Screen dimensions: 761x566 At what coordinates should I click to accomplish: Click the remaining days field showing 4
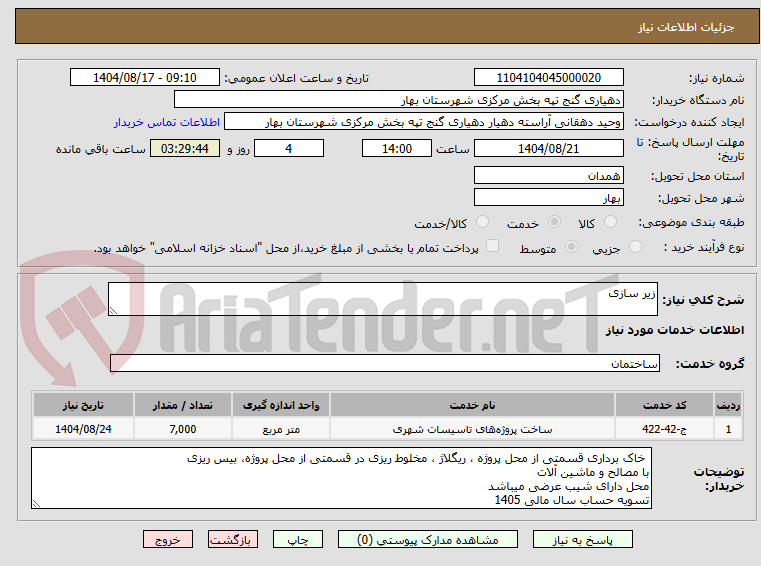pyautogui.click(x=289, y=149)
